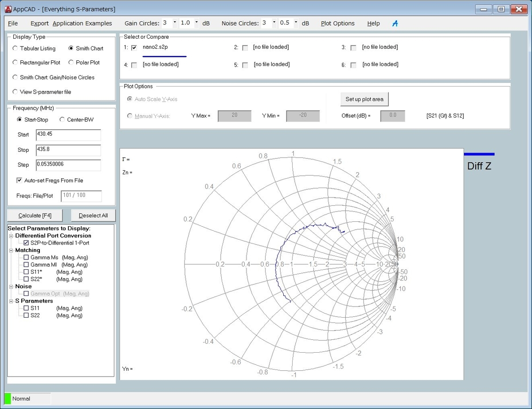Screen dimensions: 532x409
Task: Collapse the Noise tree node
Action: 12,287
